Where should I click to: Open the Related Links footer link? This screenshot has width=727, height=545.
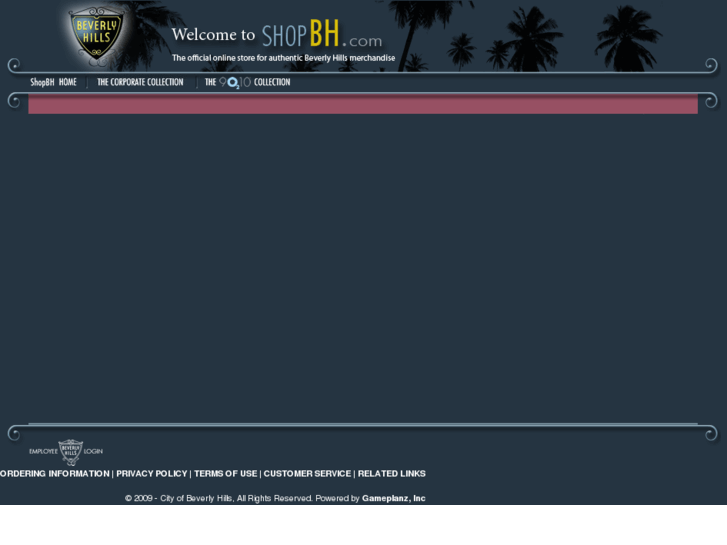coord(392,474)
